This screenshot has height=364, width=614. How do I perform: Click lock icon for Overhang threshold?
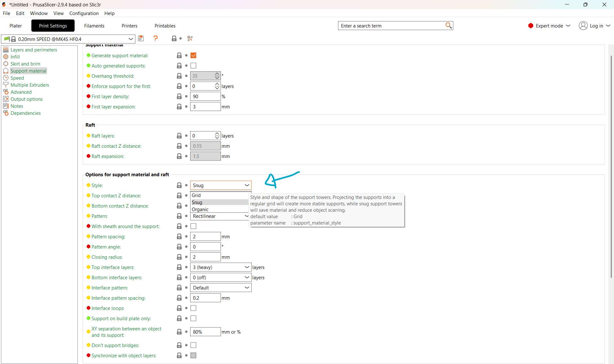179,76
